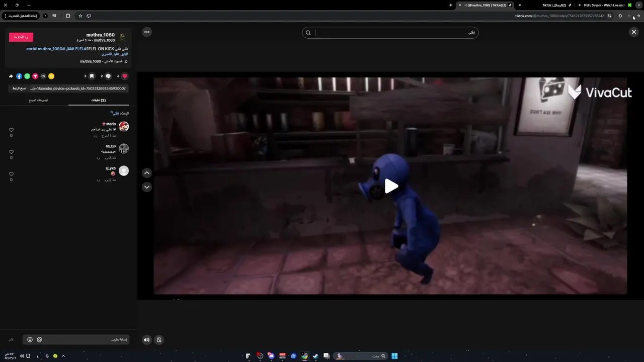This screenshot has height=362, width=644.
Task: Open the three-dots more options menu
Action: 146,32
